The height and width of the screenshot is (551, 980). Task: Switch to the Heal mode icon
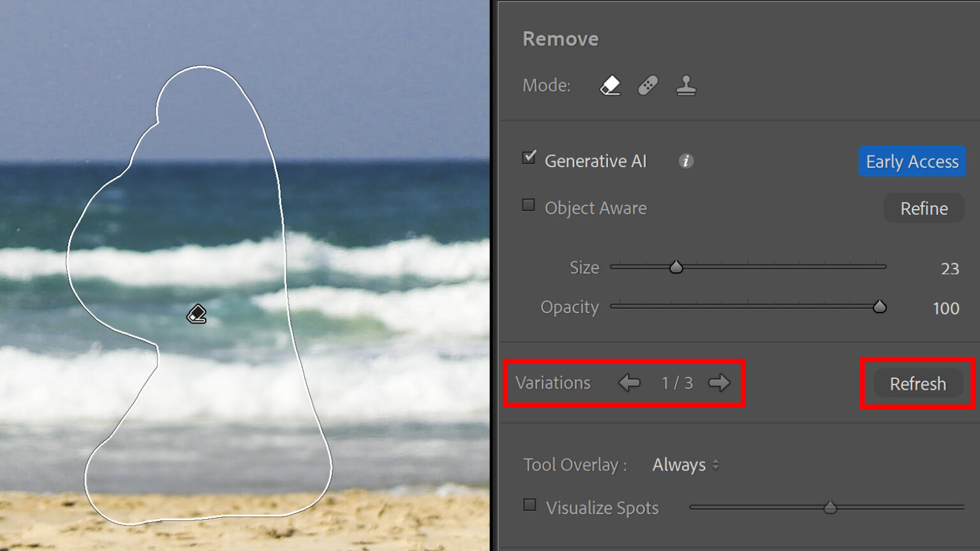648,85
